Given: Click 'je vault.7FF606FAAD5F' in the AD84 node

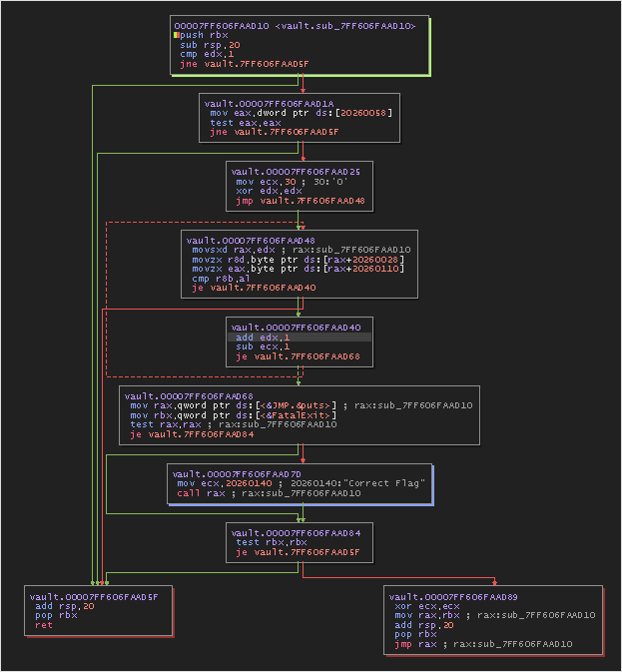Looking at the screenshot, I should (x=298, y=552).
